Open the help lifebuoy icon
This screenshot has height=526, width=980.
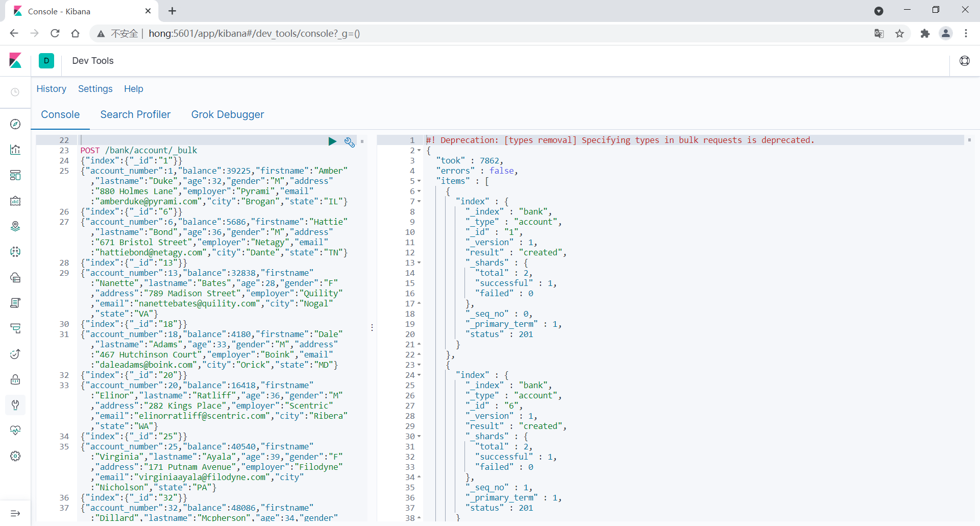965,61
